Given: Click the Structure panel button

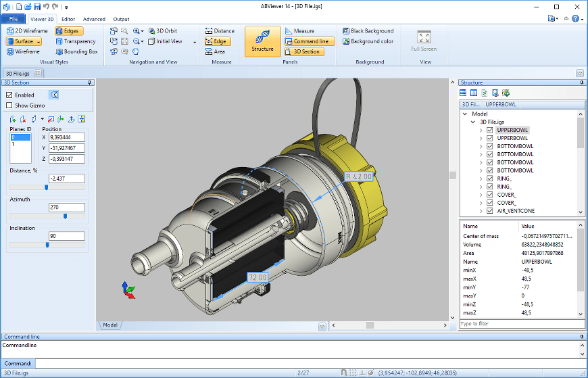Looking at the screenshot, I should coord(262,41).
